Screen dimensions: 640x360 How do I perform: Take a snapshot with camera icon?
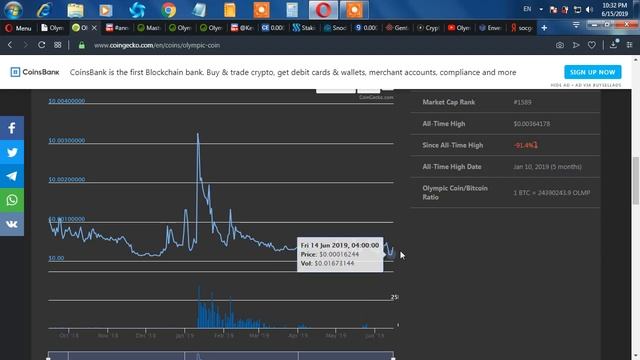(x=560, y=45)
